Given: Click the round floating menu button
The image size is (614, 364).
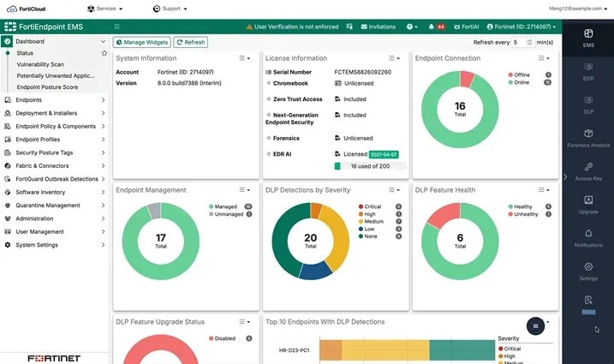Looking at the screenshot, I should click(535, 326).
